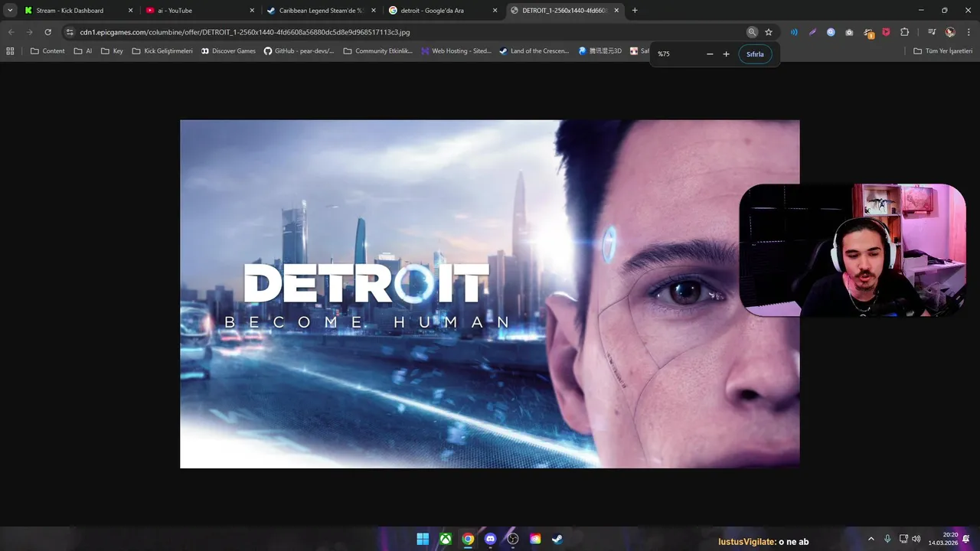Open the volume speaker tray icon
980x551 pixels.
click(x=916, y=539)
